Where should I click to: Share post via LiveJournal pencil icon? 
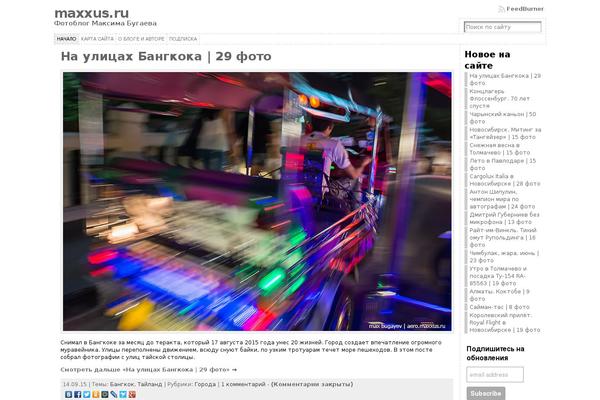114,394
